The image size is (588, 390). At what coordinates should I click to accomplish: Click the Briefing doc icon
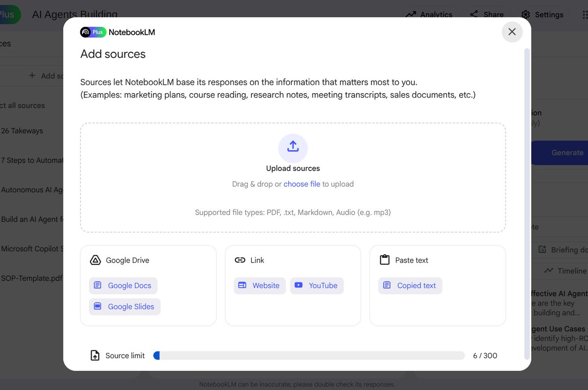click(542, 249)
